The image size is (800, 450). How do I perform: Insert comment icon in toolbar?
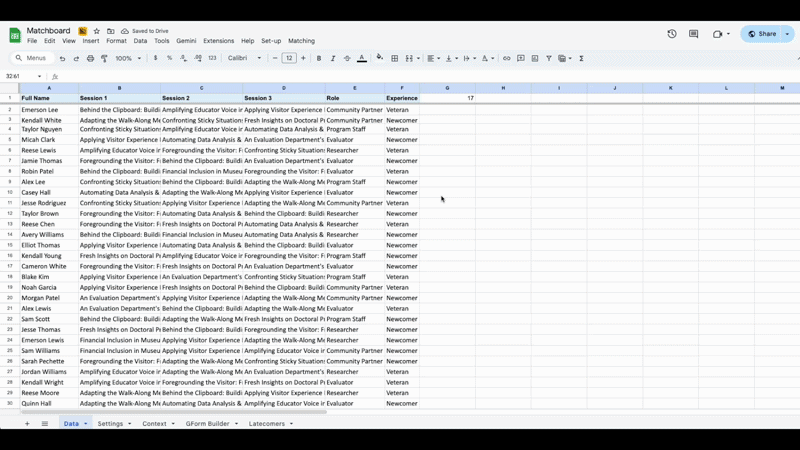pyautogui.click(x=520, y=58)
